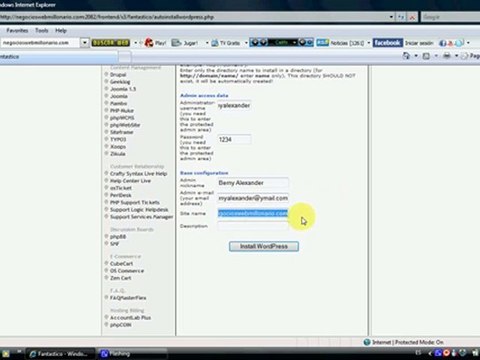
Task: Click the phpBB link
Action: [x=118, y=237]
